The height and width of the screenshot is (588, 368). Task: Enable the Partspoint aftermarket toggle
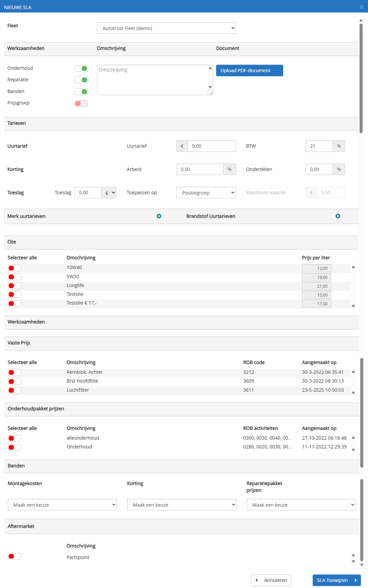(x=14, y=556)
